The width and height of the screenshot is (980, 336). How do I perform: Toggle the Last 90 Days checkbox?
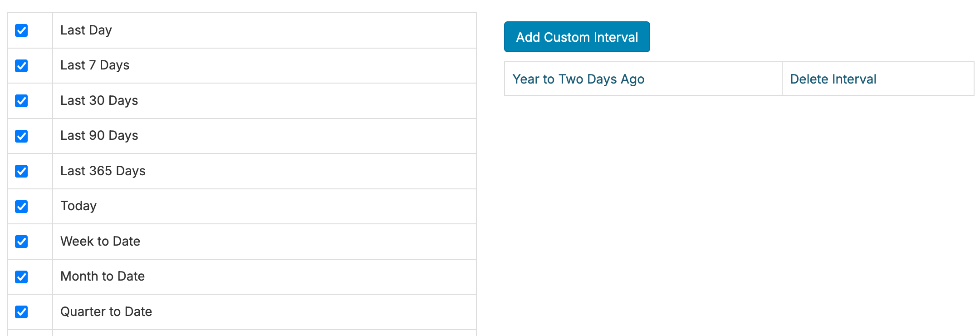(21, 136)
